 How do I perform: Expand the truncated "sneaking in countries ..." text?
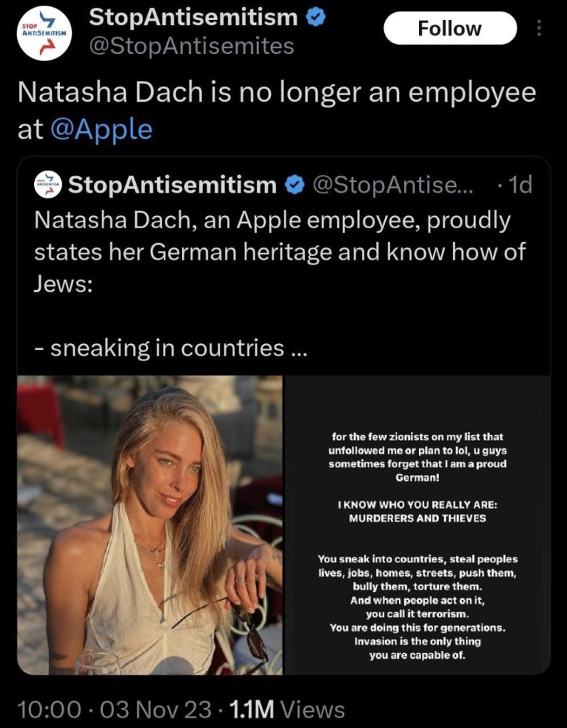click(x=171, y=348)
